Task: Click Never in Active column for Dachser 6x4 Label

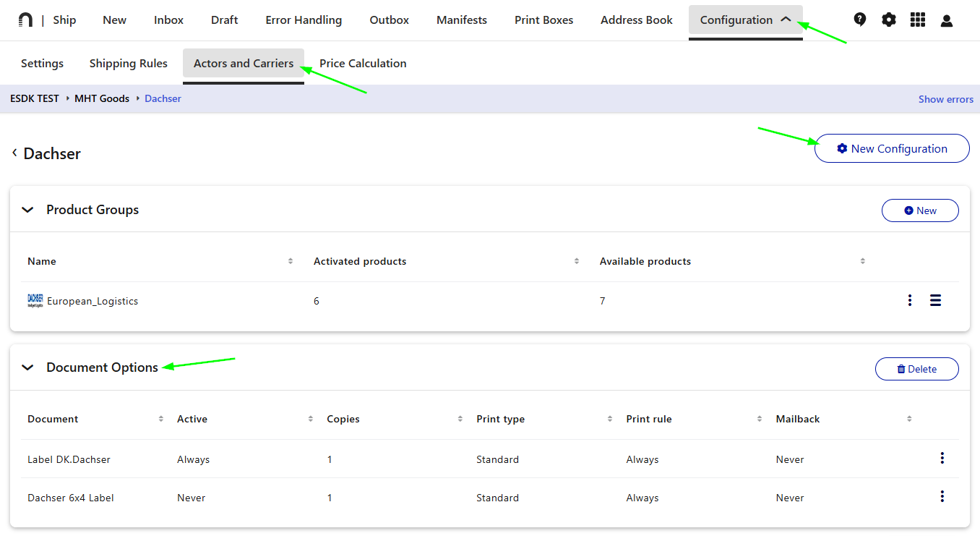Action: click(x=192, y=498)
